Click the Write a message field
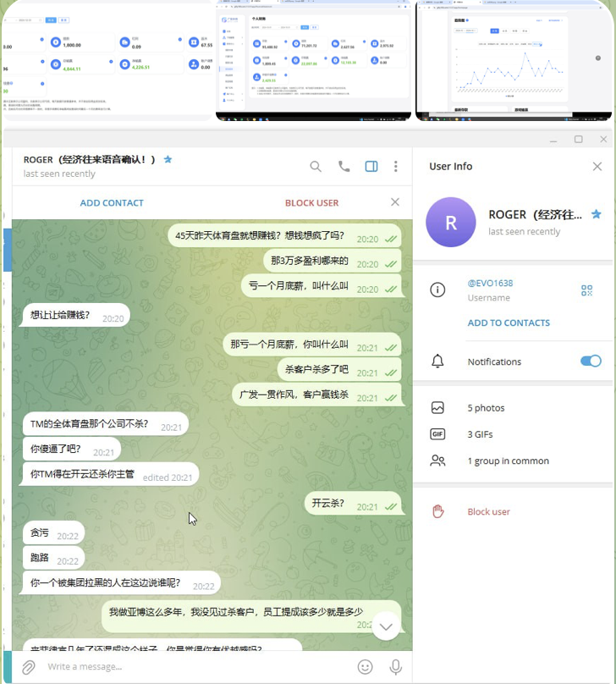616x684 pixels. tap(196, 666)
